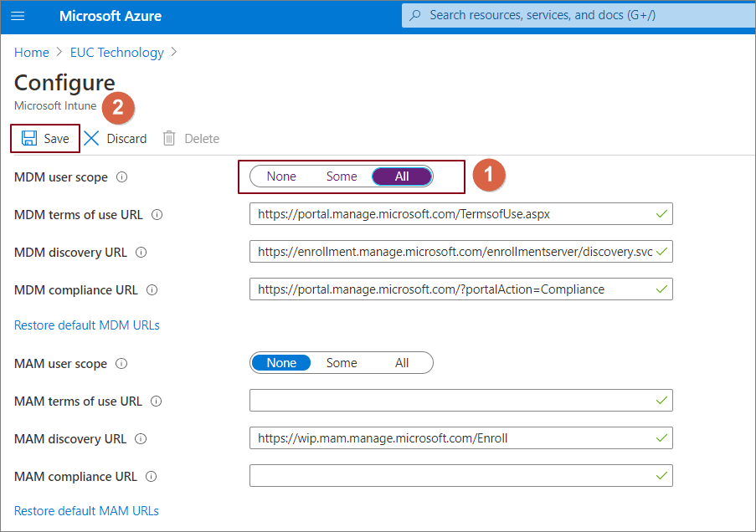Click checkmark in MDM terms of use field
The height and width of the screenshot is (532, 756).
[661, 213]
